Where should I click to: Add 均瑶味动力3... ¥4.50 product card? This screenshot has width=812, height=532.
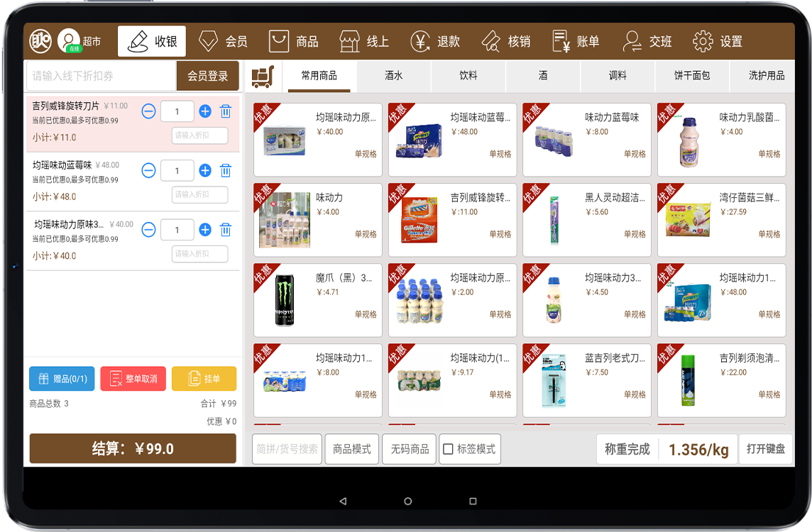[x=587, y=300]
